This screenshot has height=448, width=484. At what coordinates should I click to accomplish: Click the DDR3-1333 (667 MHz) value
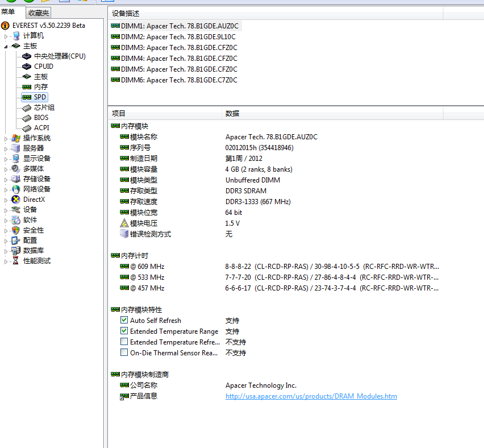point(258,202)
